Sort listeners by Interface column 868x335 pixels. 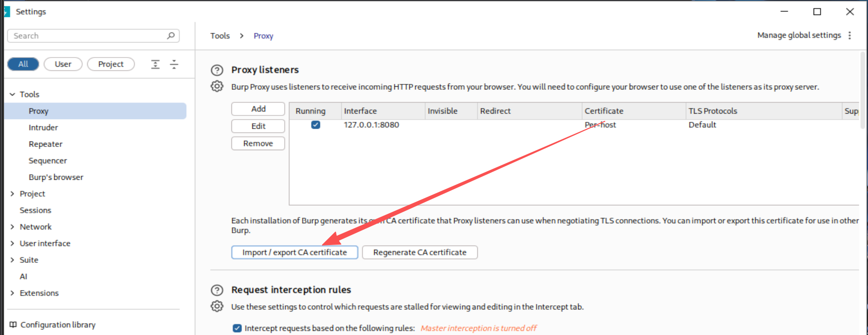pyautogui.click(x=383, y=111)
